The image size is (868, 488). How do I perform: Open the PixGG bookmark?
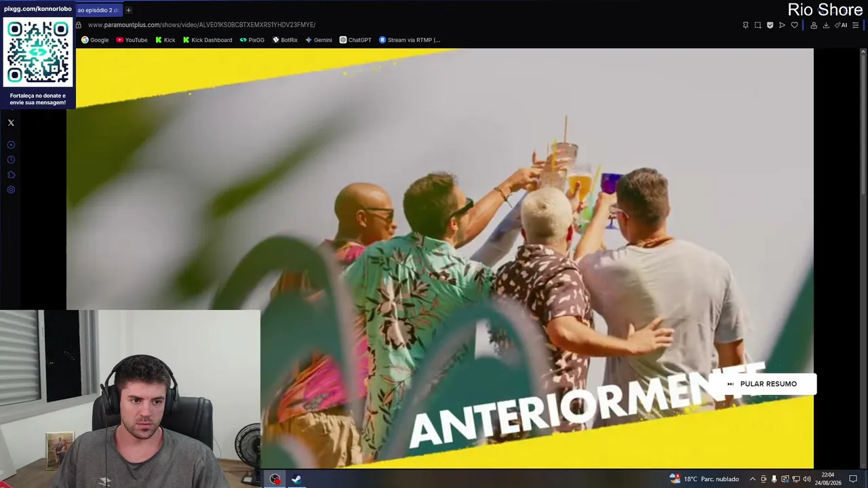coord(252,40)
